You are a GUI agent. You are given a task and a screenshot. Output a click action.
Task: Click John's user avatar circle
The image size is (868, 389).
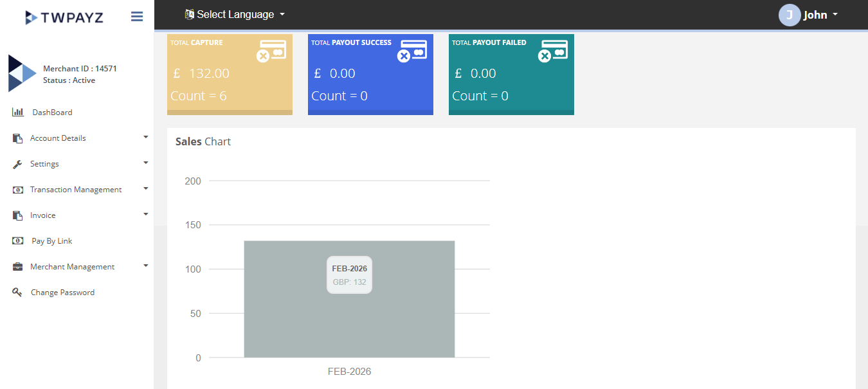pyautogui.click(x=789, y=15)
